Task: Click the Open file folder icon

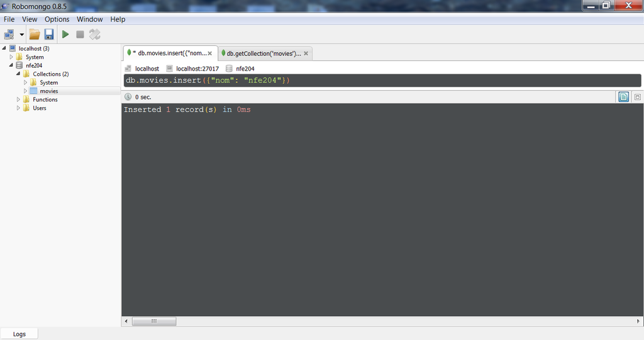Action: click(35, 34)
